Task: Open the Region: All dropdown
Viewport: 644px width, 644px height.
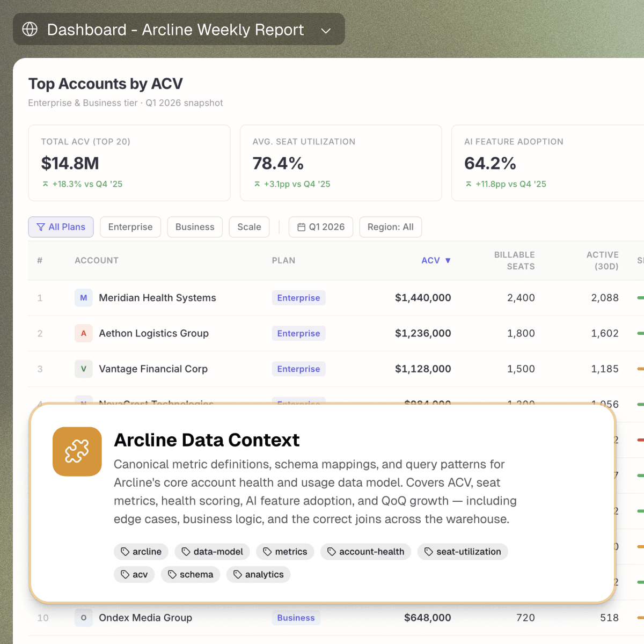Action: point(390,227)
